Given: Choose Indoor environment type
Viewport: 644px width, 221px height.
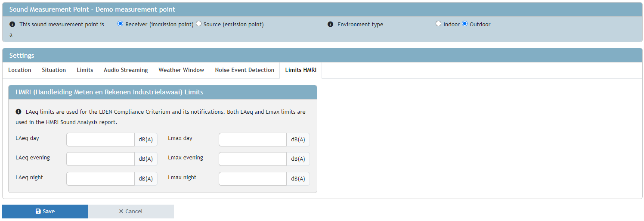Looking at the screenshot, I should 438,24.
